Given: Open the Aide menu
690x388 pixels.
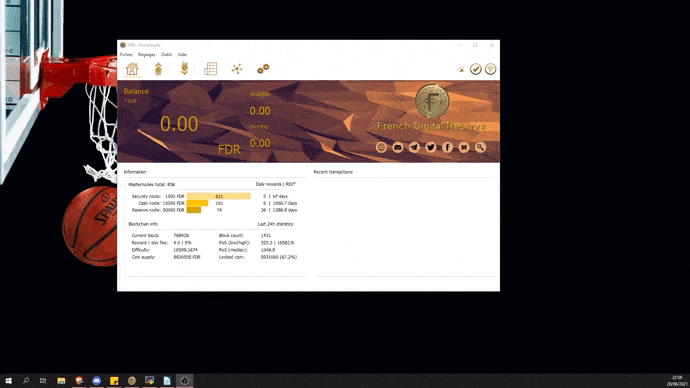Looking at the screenshot, I should click(x=182, y=55).
